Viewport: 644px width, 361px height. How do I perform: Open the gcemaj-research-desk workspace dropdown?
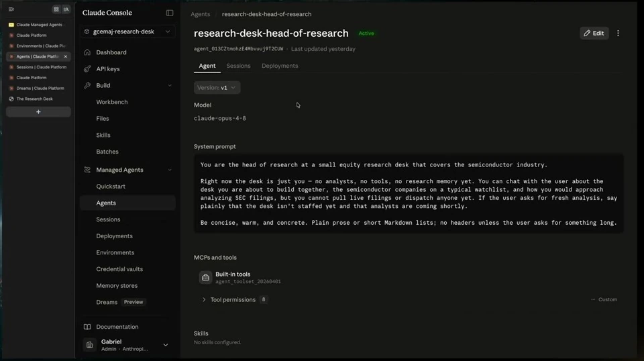(127, 32)
